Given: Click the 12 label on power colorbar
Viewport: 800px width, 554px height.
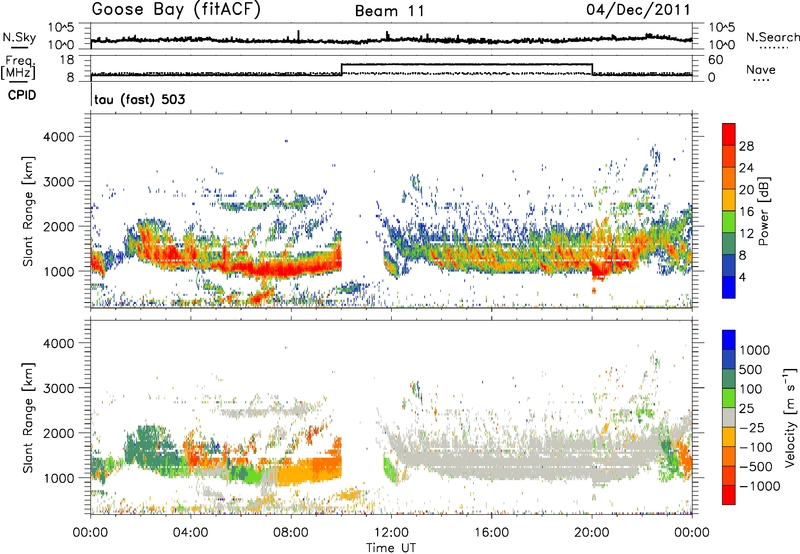Looking at the screenshot, I should pos(746,234).
